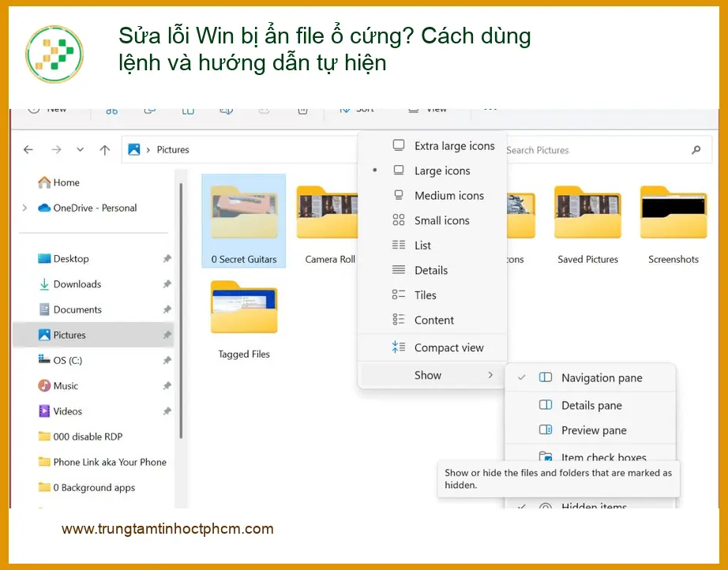
Task: Choose Extra large icons view
Action: 432,146
